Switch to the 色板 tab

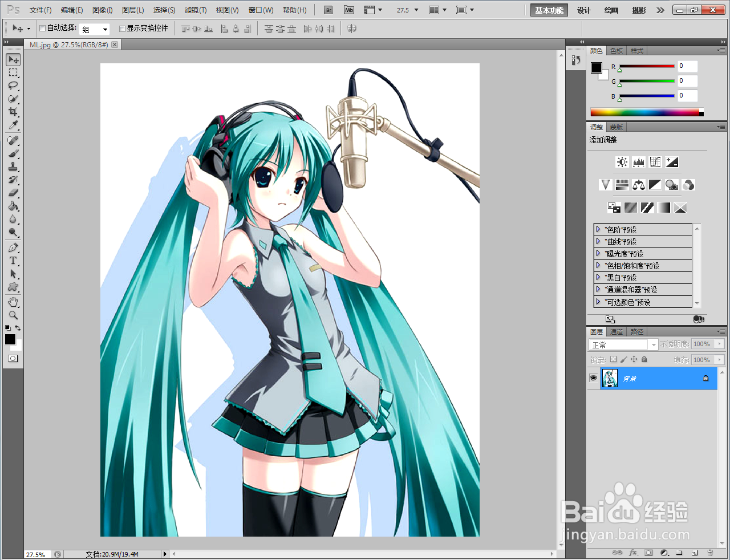tap(617, 51)
